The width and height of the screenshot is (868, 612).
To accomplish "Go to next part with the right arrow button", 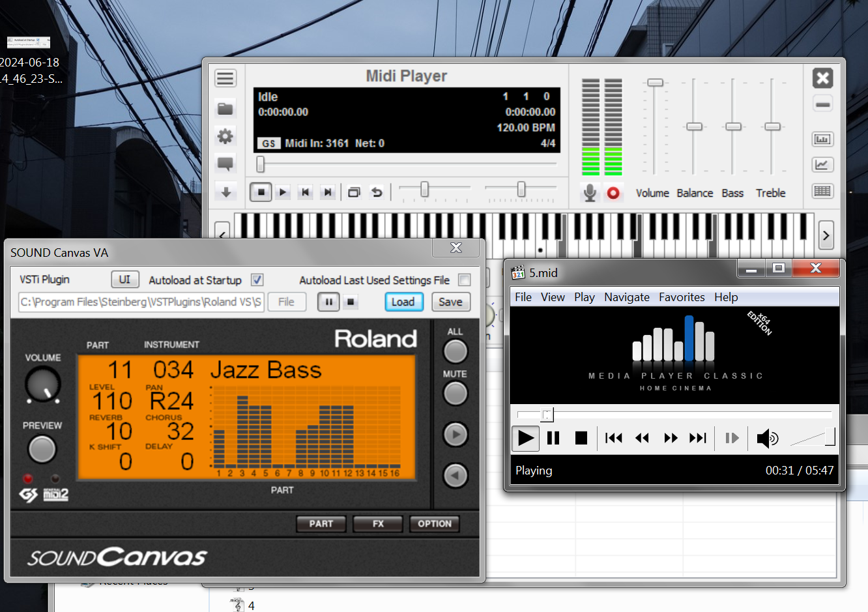I will click(456, 434).
